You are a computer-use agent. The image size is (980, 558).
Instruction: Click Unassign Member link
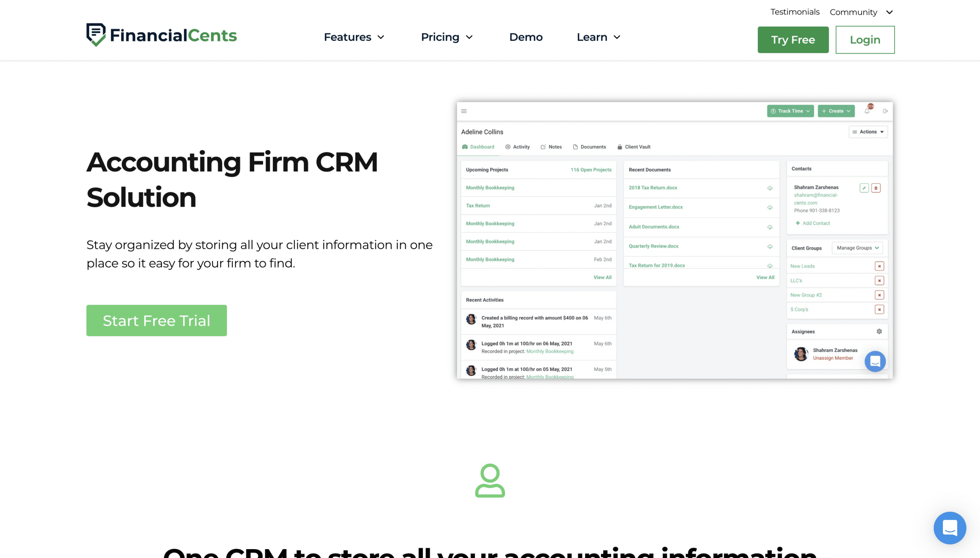[x=833, y=358]
